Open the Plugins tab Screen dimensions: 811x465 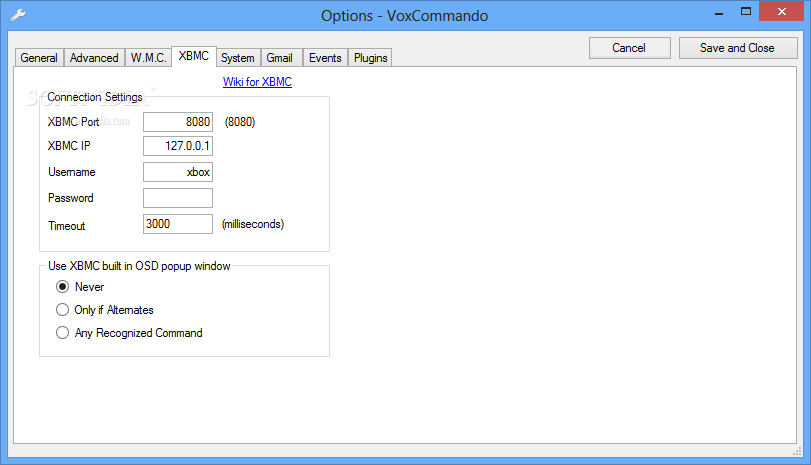[370, 57]
